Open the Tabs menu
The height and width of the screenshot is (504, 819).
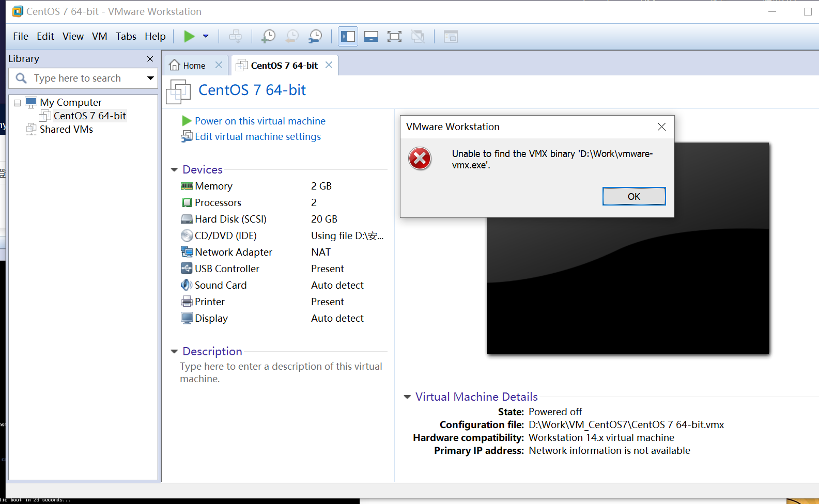tap(126, 36)
